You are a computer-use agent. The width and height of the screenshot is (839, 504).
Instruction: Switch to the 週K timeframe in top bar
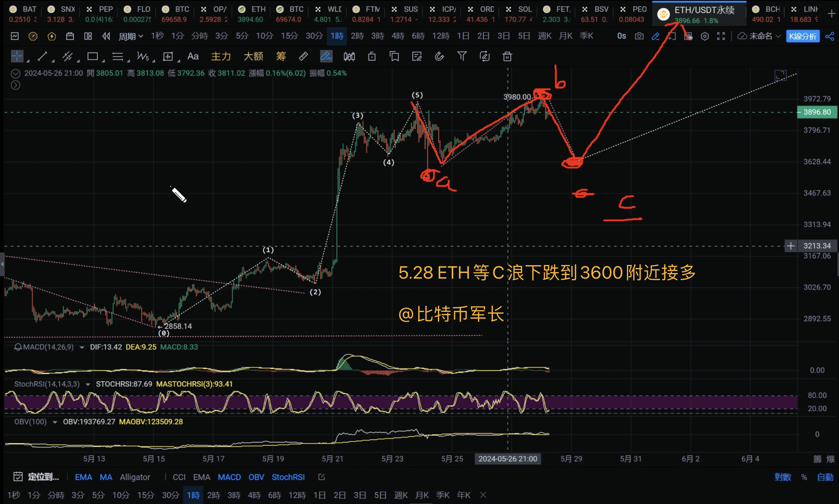tap(545, 36)
